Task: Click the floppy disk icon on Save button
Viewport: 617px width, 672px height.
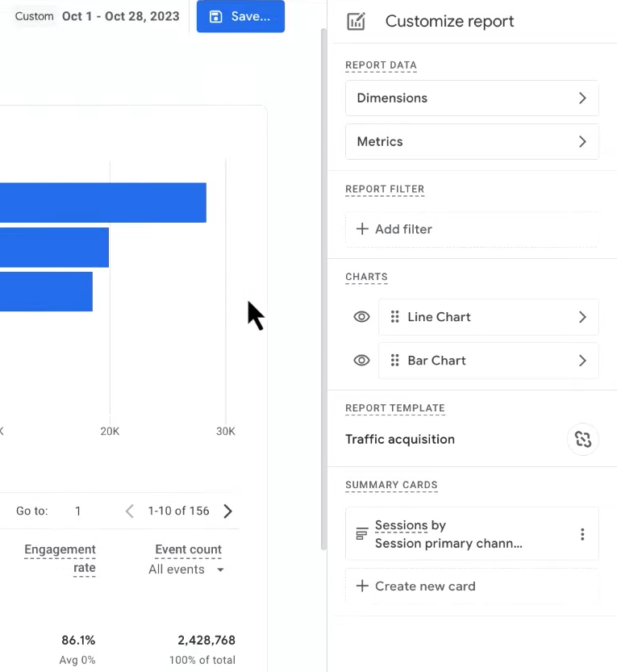Action: click(215, 17)
